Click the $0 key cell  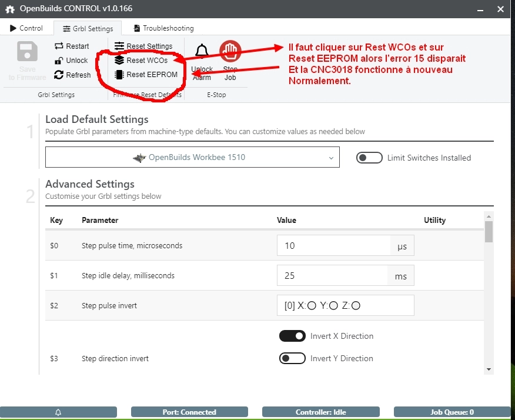54,245
